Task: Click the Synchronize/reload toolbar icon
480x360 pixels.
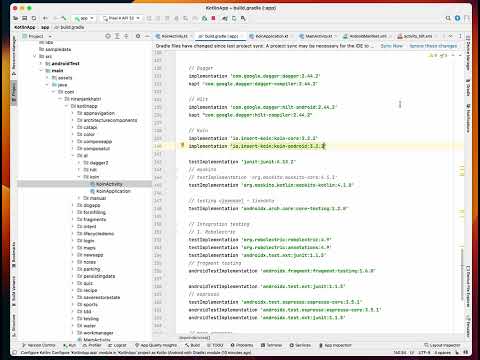Action: tap(34, 18)
